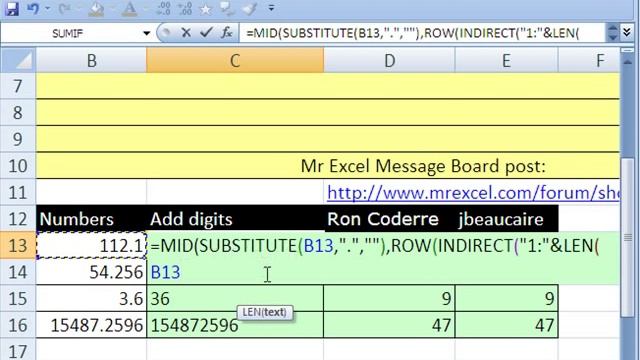The height and width of the screenshot is (360, 640).
Task: Confirm formula with the Enter checkmark
Action: tap(206, 33)
